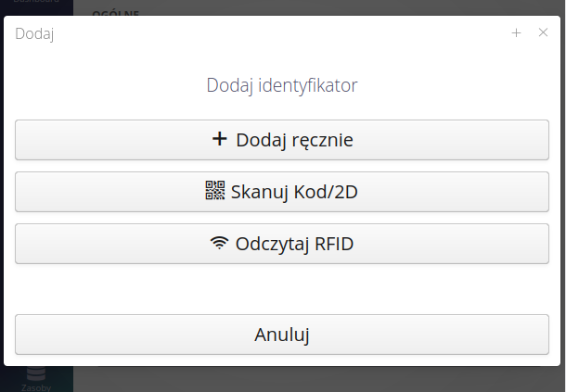Cancel with the Anuluj button
The width and height of the screenshot is (566, 392).
pos(282,335)
